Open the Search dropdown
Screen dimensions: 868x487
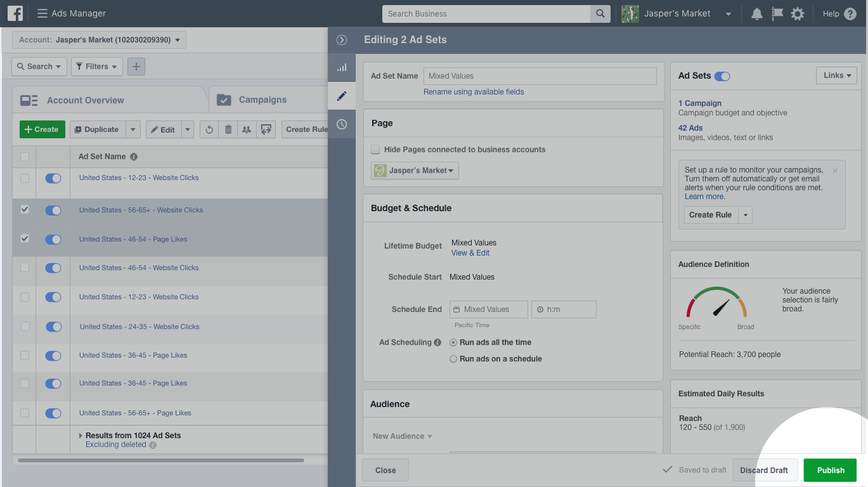coord(39,66)
